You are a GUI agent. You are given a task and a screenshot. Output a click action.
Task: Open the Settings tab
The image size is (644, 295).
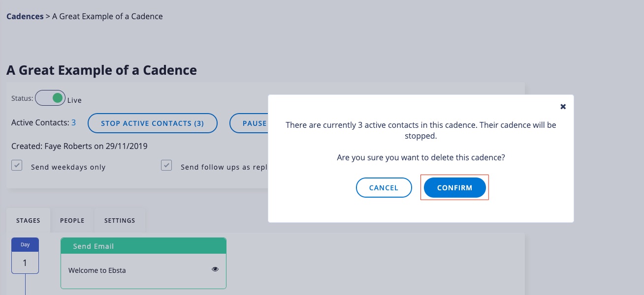pyautogui.click(x=120, y=220)
